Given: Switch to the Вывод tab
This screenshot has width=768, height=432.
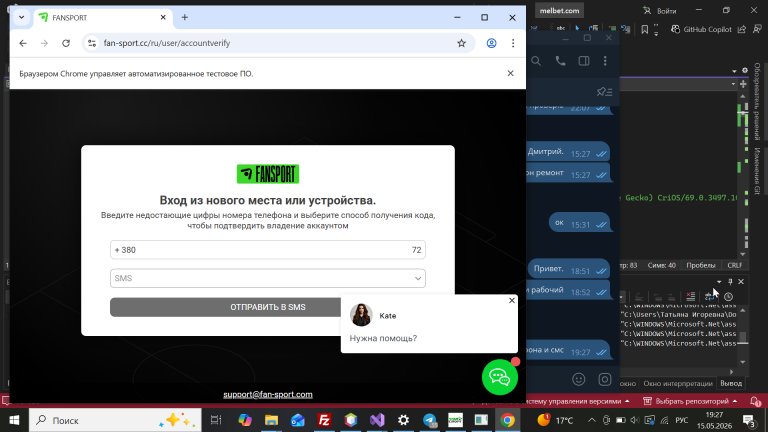Looking at the screenshot, I should 731,384.
